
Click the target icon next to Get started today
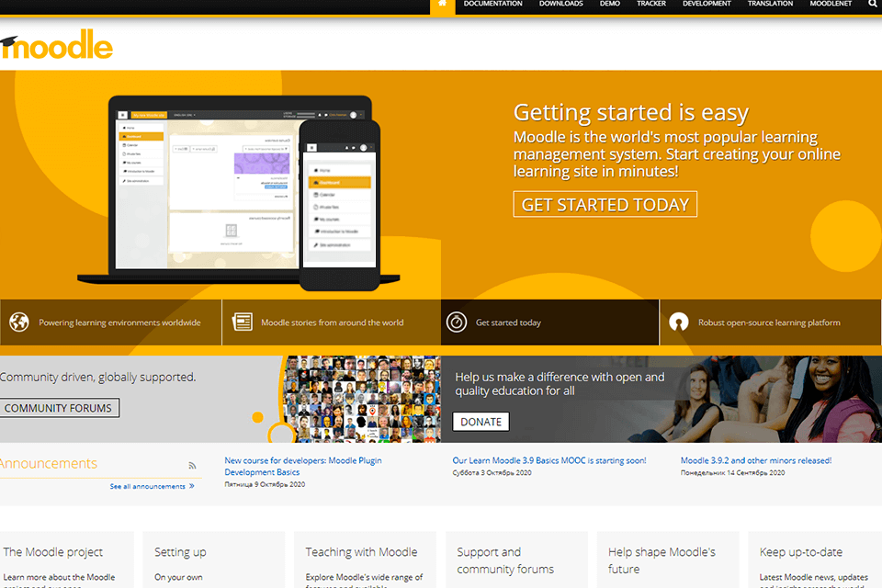tap(457, 322)
